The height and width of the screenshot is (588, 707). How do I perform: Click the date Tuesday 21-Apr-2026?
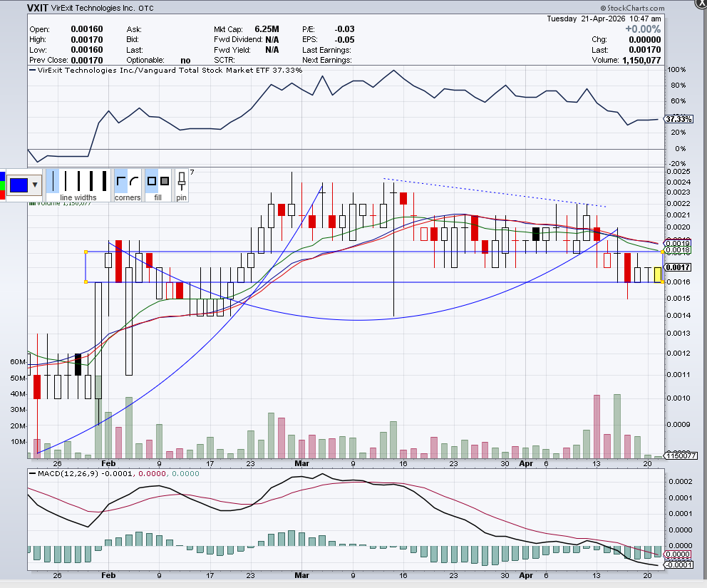coord(586,19)
